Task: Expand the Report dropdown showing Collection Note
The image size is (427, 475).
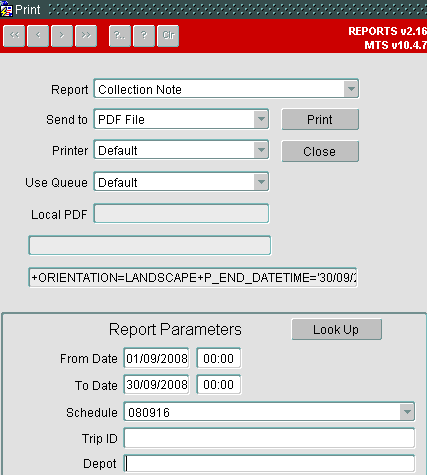Action: tap(351, 89)
